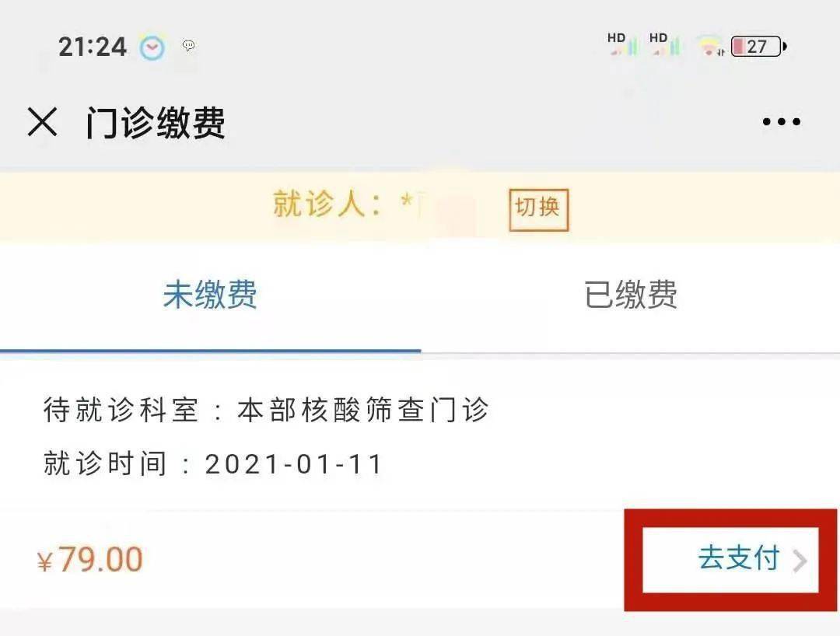Click the 待就诊科室 department line
Image resolution: width=840 pixels, height=636 pixels.
pos(266,411)
